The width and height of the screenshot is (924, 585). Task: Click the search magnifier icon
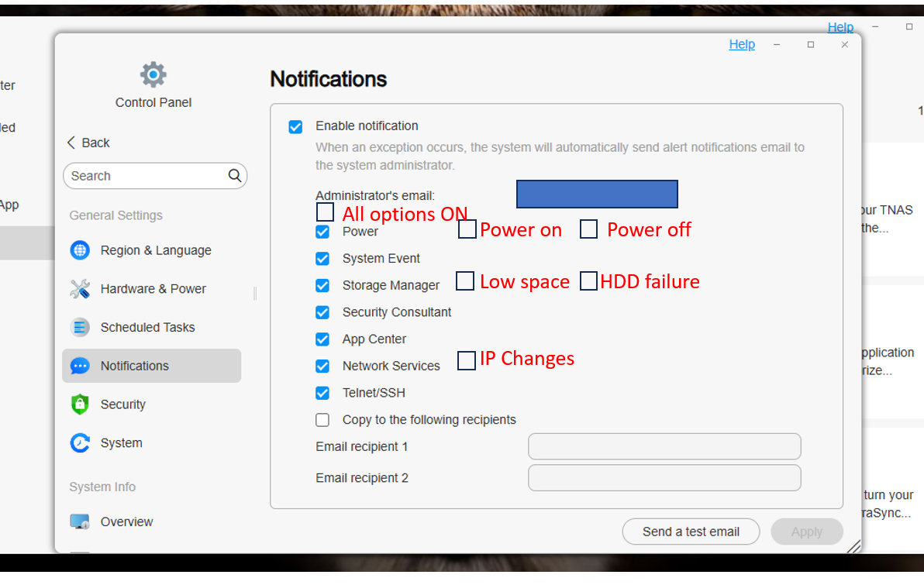click(235, 176)
